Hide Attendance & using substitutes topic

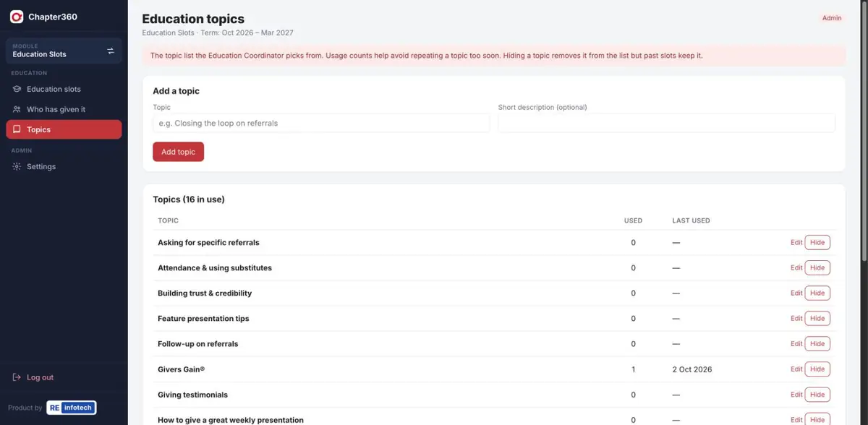[817, 268]
